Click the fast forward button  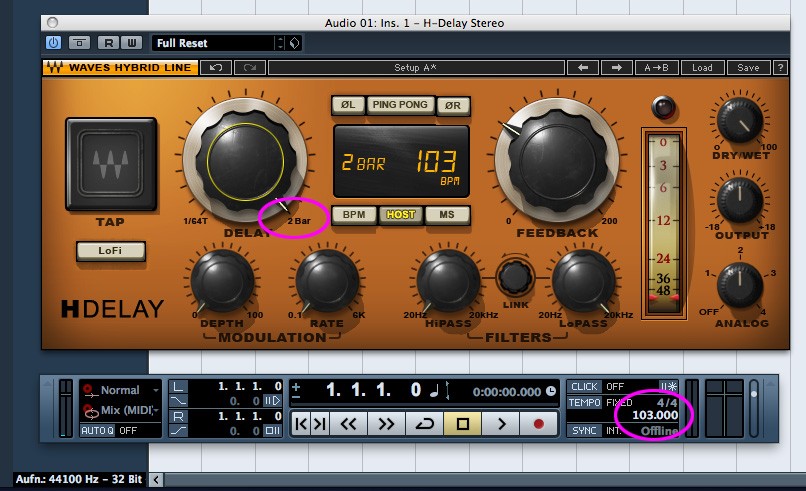386,424
